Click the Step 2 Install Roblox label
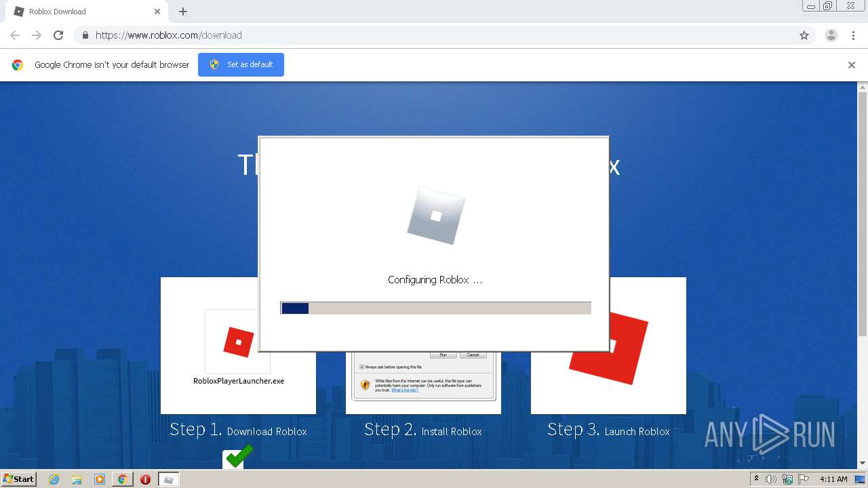The width and height of the screenshot is (868, 488). coord(423,430)
